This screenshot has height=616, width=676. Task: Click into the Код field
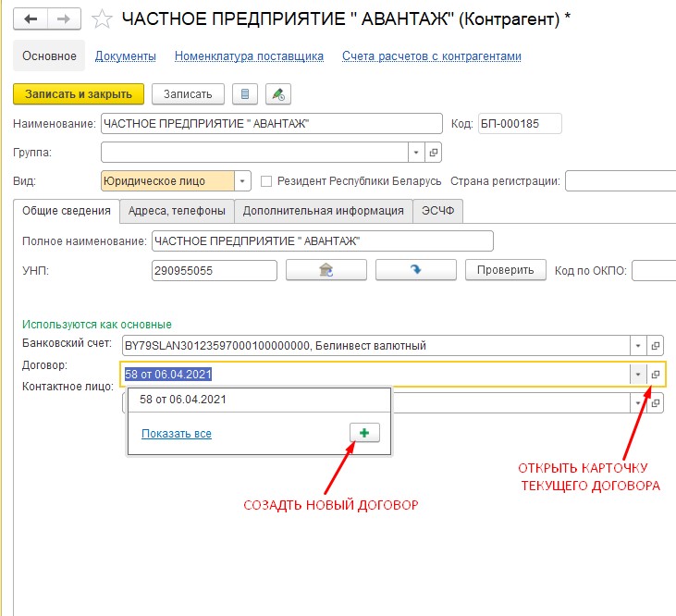[x=520, y=124]
